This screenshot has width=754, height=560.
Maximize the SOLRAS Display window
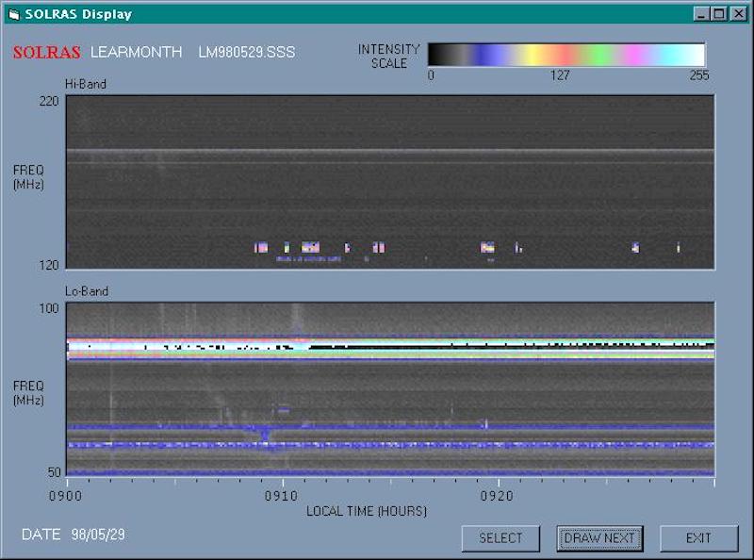click(718, 14)
